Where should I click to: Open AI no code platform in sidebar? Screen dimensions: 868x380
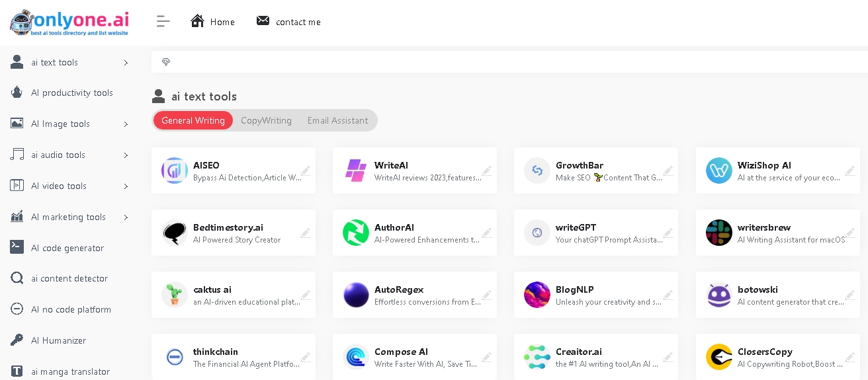71,310
